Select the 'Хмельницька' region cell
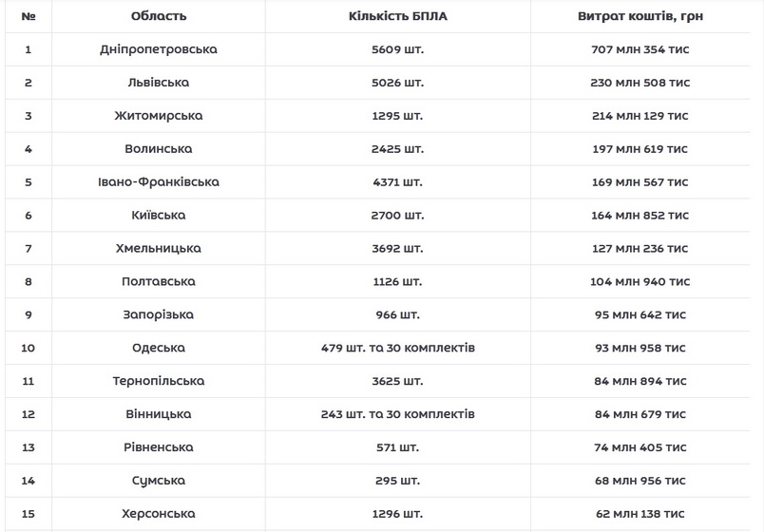Viewport: 764px width, 532px height. point(159,249)
